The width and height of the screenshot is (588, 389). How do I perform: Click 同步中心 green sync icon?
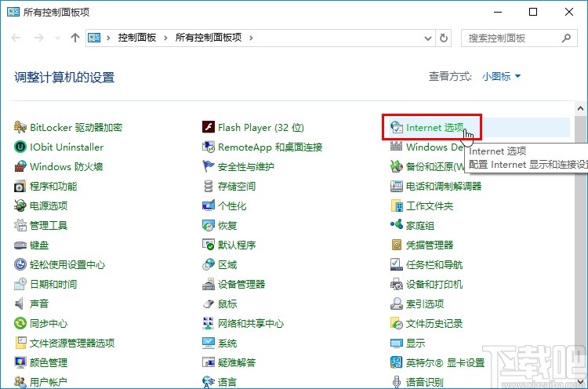click(20, 323)
